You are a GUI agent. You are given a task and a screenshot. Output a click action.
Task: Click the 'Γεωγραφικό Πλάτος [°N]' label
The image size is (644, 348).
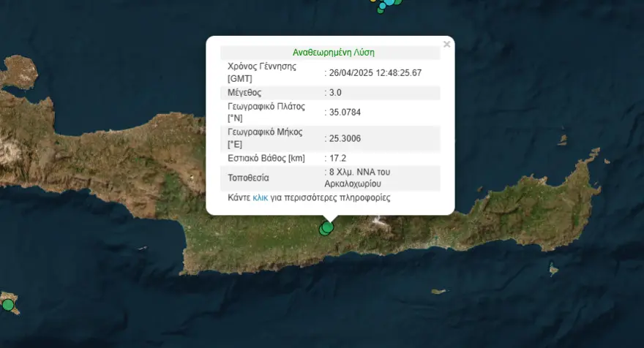(x=266, y=112)
